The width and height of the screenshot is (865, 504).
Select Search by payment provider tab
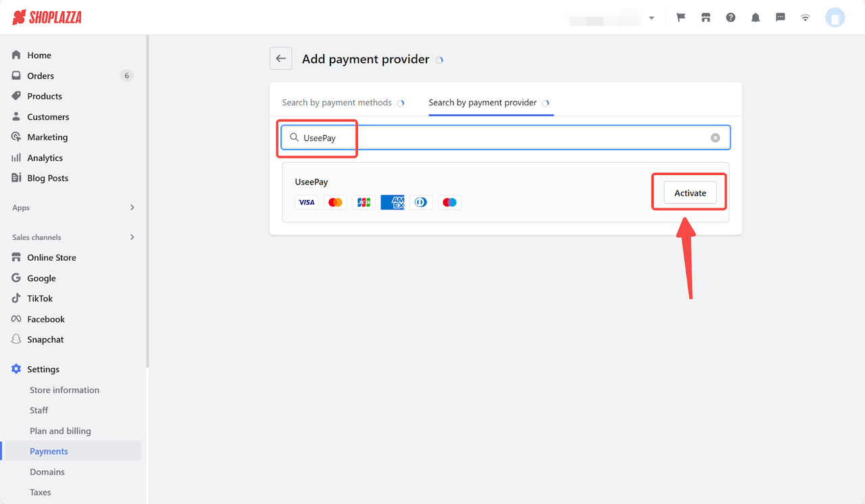[483, 103]
